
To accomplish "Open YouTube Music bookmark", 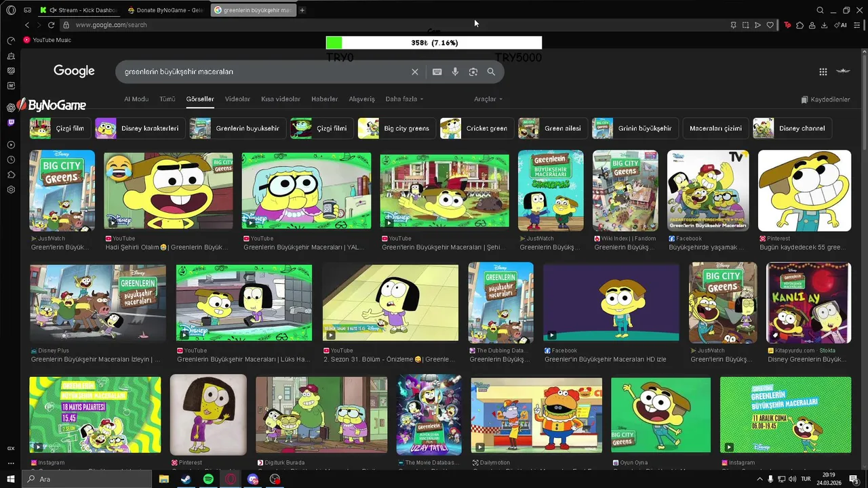I will coord(47,40).
